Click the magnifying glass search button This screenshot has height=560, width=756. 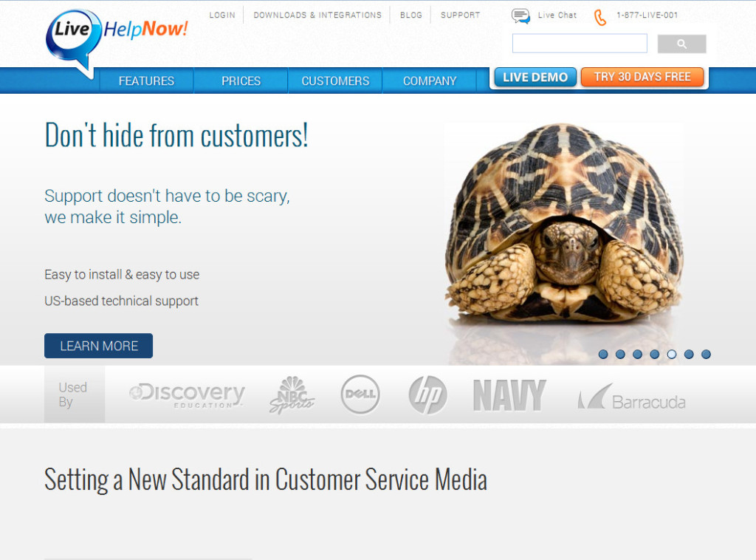tap(681, 44)
